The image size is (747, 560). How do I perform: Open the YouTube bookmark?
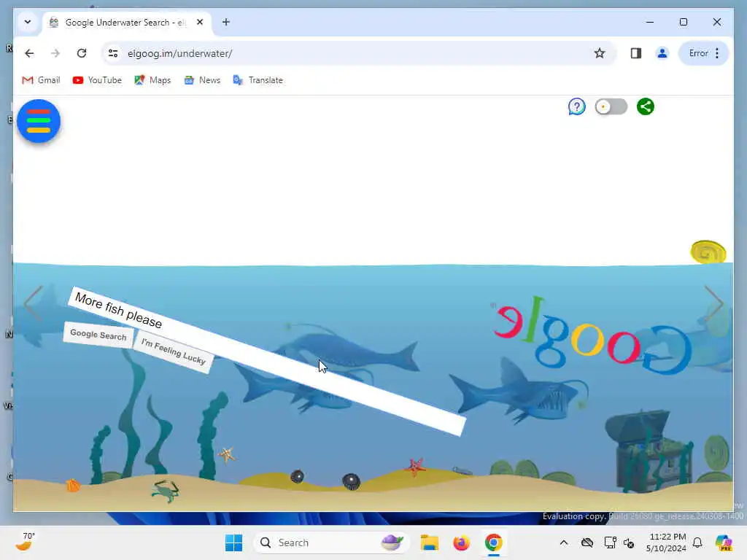click(97, 80)
